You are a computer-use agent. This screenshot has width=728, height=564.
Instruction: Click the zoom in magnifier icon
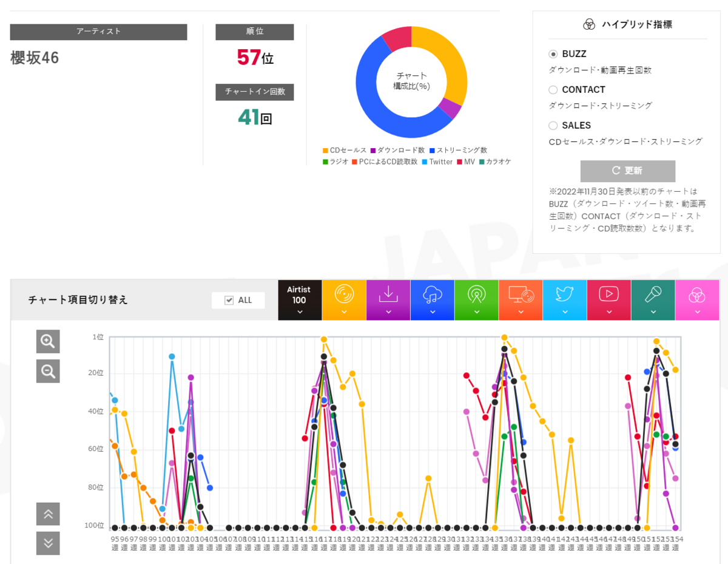pos(48,341)
